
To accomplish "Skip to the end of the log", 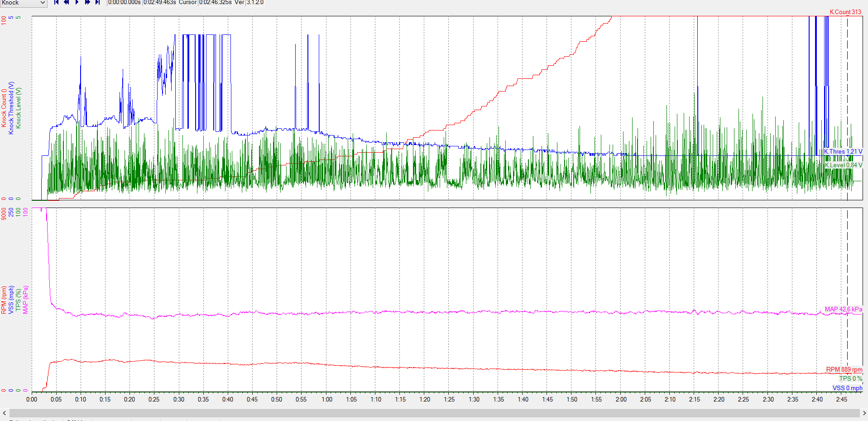I will (x=97, y=2).
